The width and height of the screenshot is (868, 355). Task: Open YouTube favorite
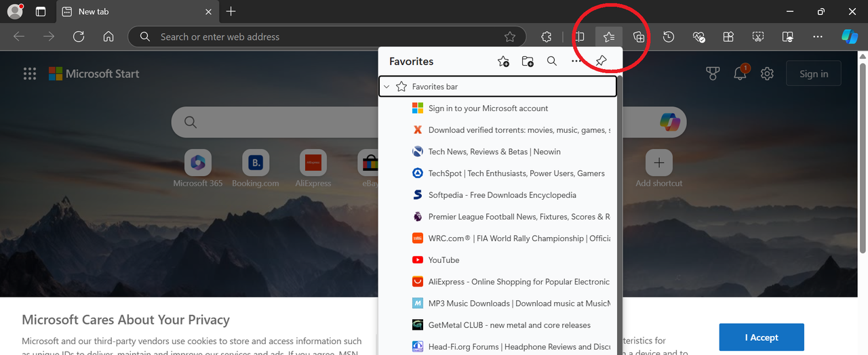498,260
